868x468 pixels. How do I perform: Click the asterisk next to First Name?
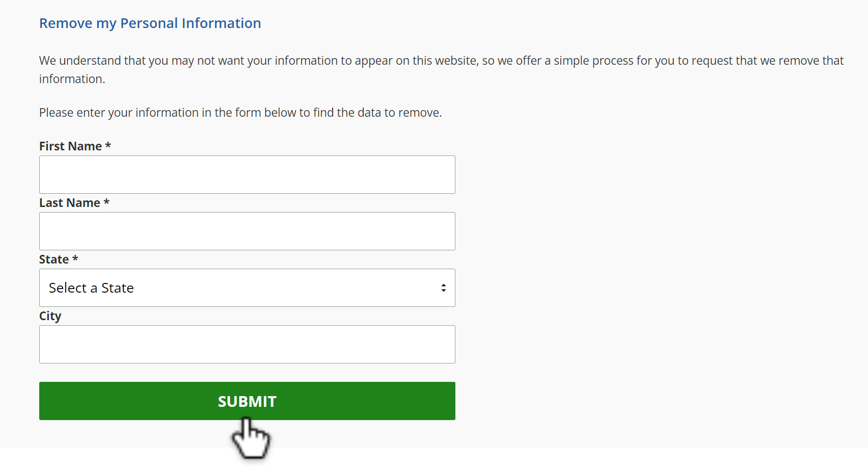pos(108,146)
